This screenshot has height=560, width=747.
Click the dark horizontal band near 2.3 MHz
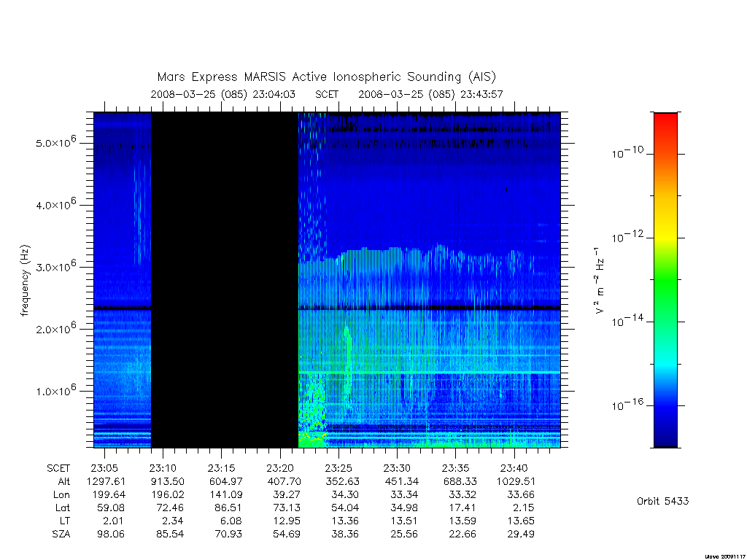(x=327, y=308)
